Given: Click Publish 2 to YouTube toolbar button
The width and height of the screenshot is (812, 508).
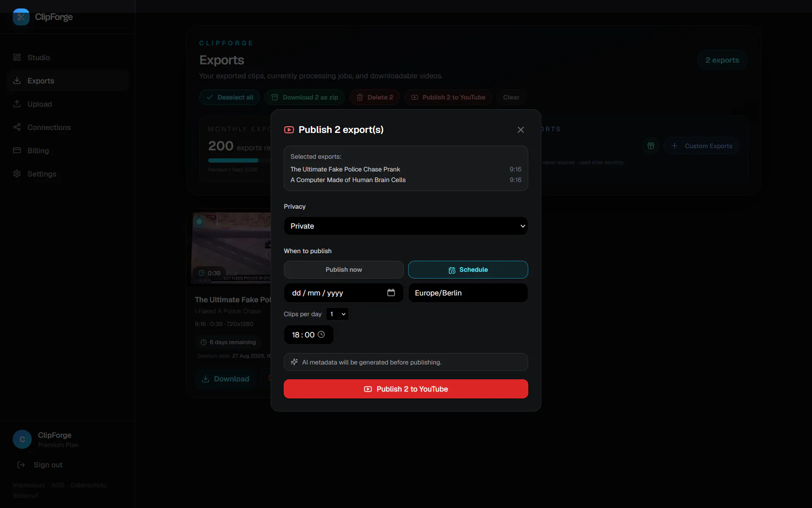Looking at the screenshot, I should pos(448,97).
